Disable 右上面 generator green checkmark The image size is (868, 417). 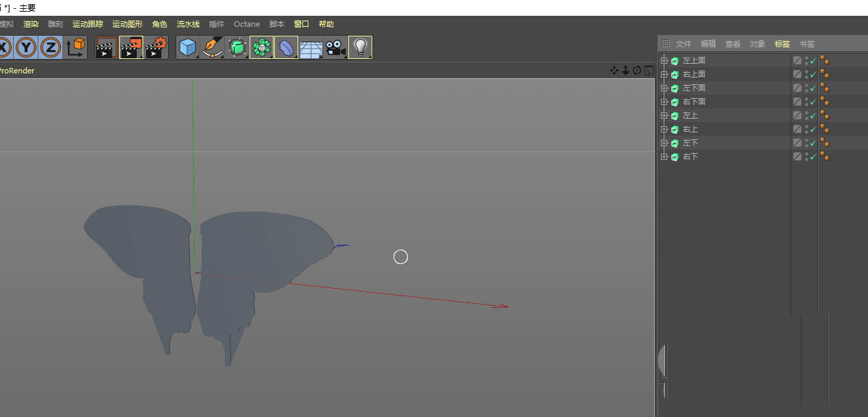pyautogui.click(x=813, y=75)
